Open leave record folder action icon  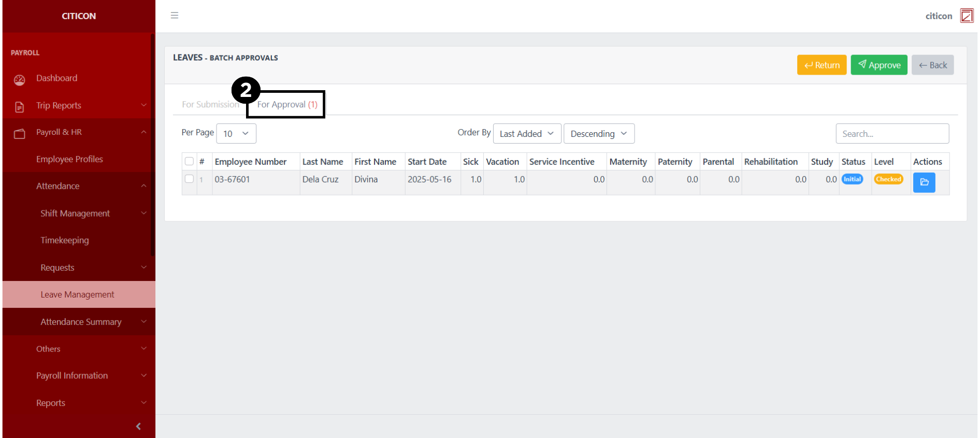tap(924, 182)
